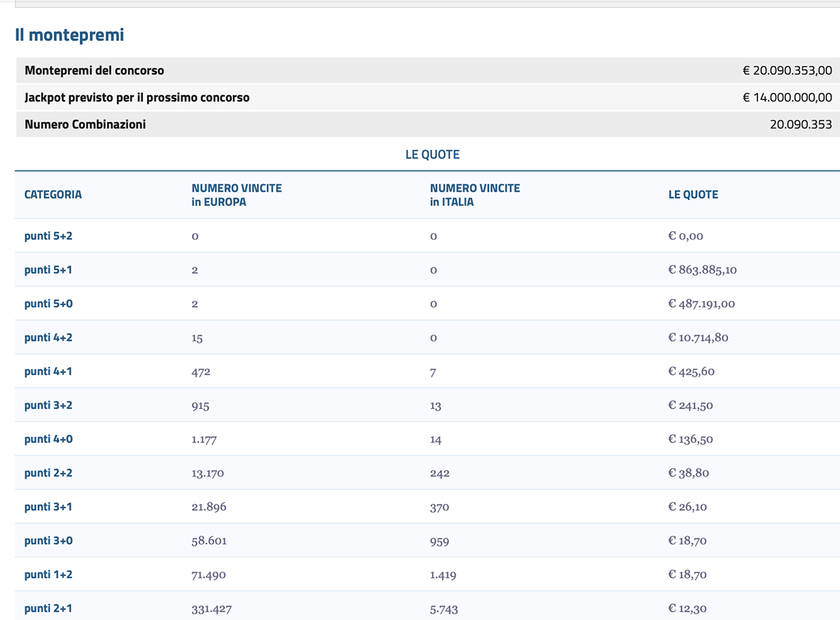
Task: Click 'NUMERO VINCITE in ITALIA' column header
Action: tap(475, 195)
